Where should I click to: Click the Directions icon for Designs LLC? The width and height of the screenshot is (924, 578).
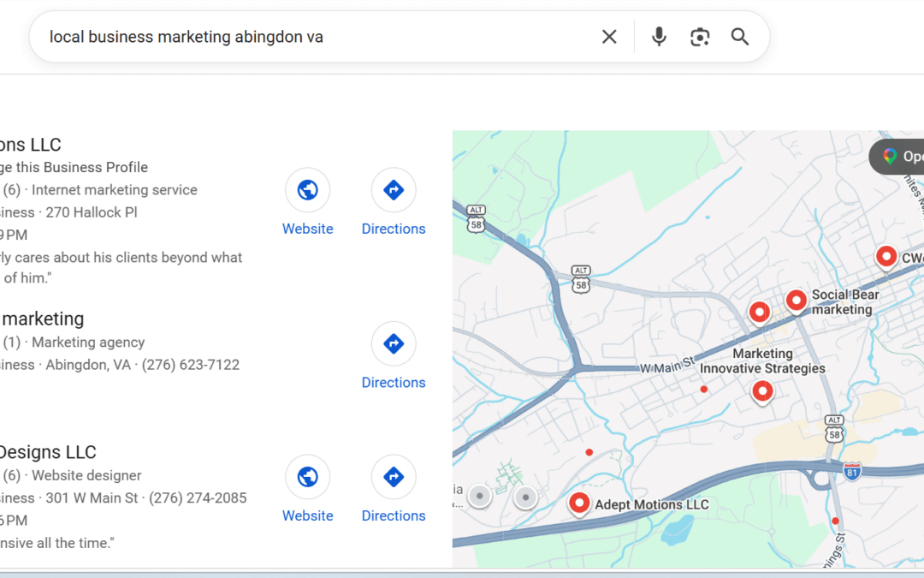393,477
